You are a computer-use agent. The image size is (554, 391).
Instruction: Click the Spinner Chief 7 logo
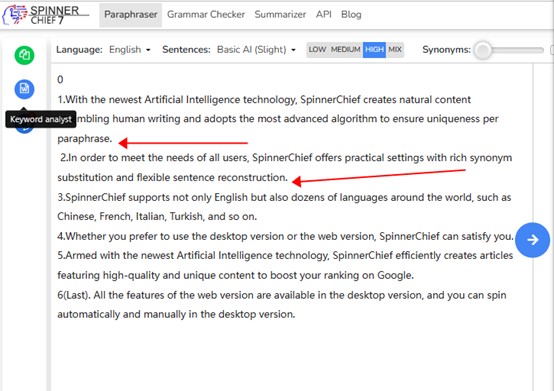45,15
